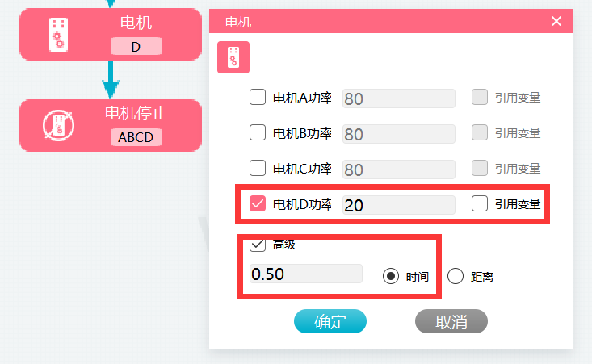Uncheck the 电机D功率 checkbox
592x364 pixels.
click(258, 203)
